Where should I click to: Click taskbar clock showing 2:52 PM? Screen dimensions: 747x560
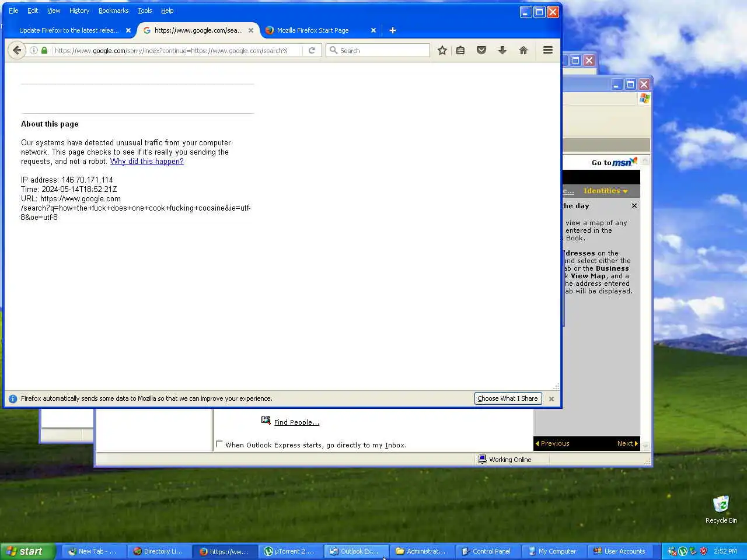725,551
